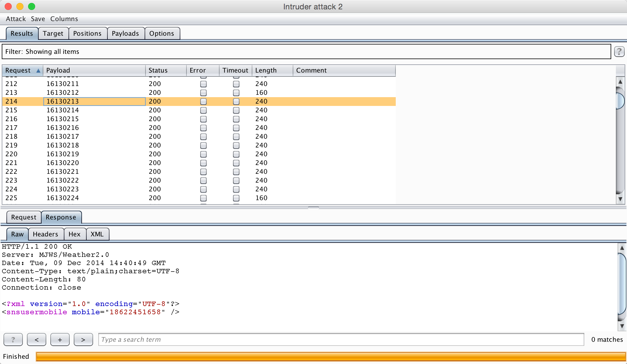The image size is (627, 364).
Task: Open the Save menu
Action: click(38, 19)
